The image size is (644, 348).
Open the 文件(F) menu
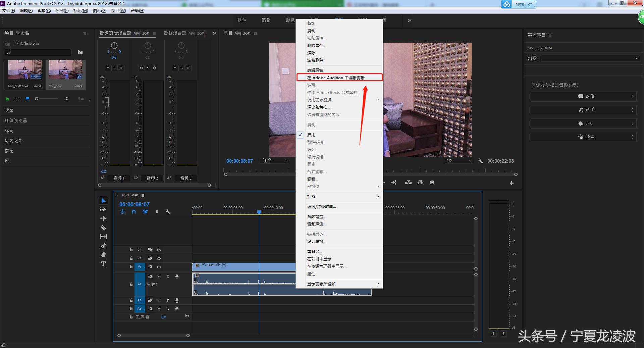click(x=9, y=10)
